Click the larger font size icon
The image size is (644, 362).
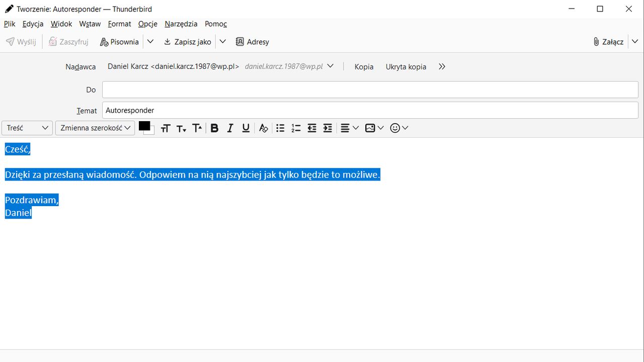pos(166,128)
